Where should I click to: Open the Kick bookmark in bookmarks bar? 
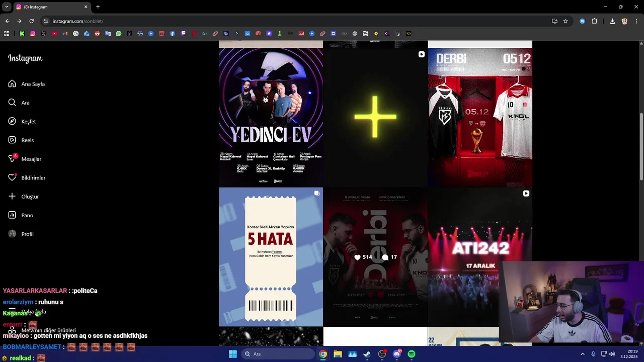(x=22, y=34)
